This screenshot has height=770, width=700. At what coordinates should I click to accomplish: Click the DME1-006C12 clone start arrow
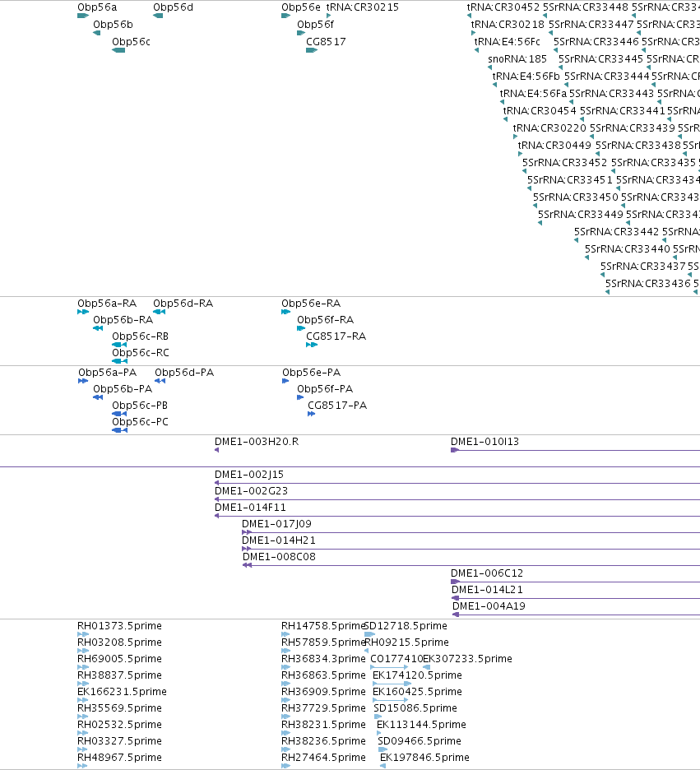tap(455, 582)
